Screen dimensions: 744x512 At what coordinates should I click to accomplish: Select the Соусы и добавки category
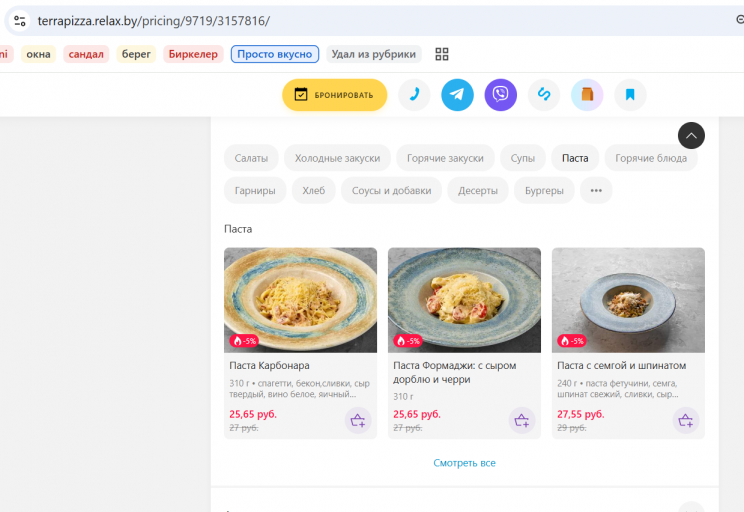391,190
